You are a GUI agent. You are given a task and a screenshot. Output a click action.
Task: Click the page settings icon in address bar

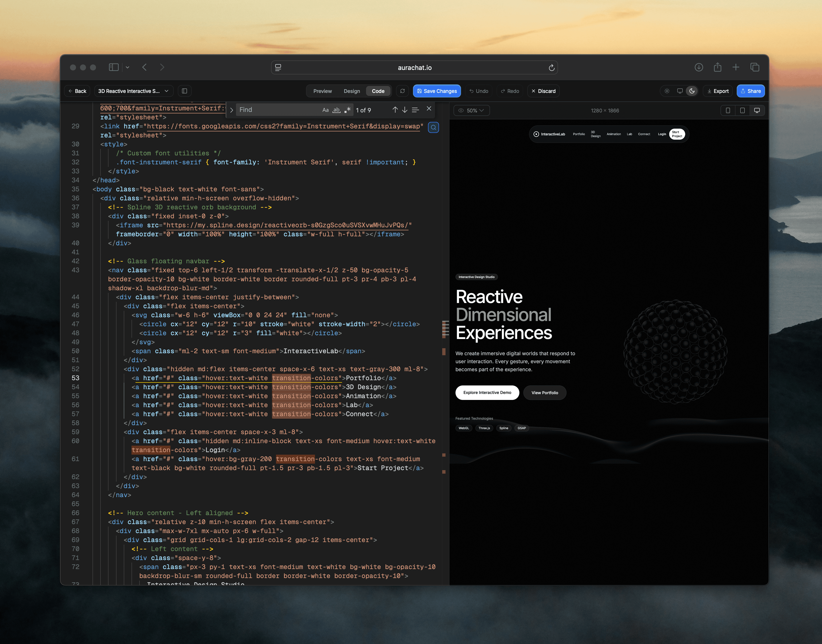278,67
